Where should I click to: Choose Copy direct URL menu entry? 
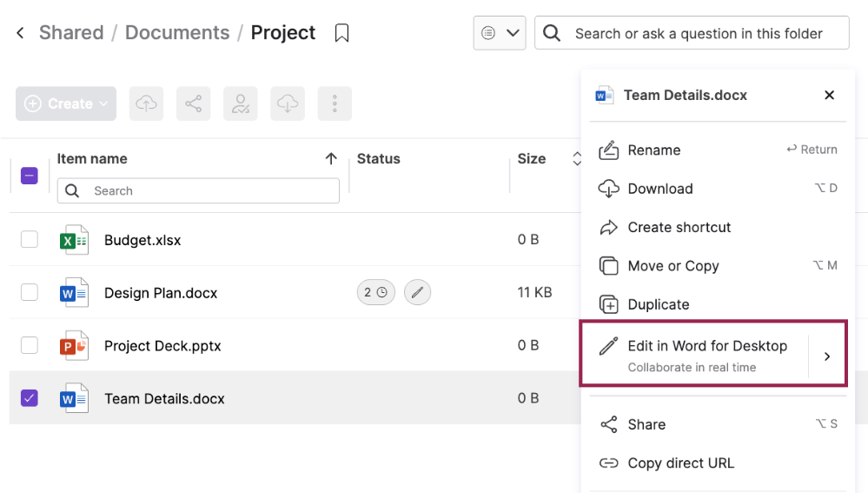point(718,463)
